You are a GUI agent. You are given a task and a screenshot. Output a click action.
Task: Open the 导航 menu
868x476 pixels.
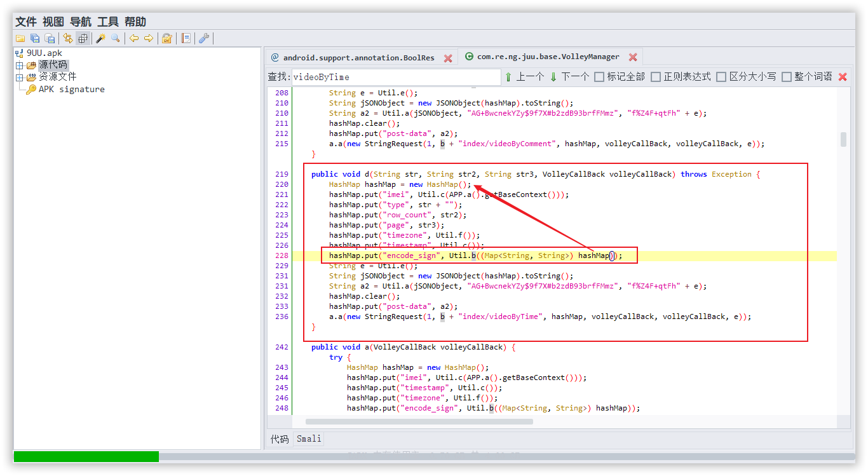point(81,22)
